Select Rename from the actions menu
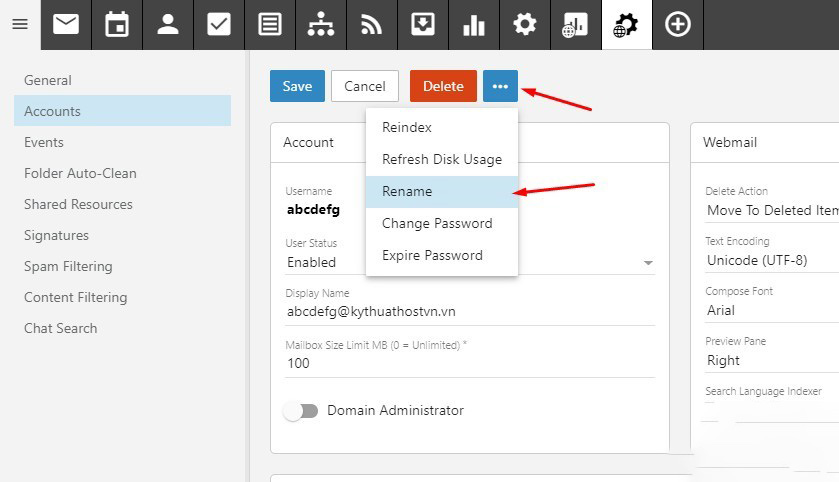The image size is (839, 482). [x=407, y=191]
